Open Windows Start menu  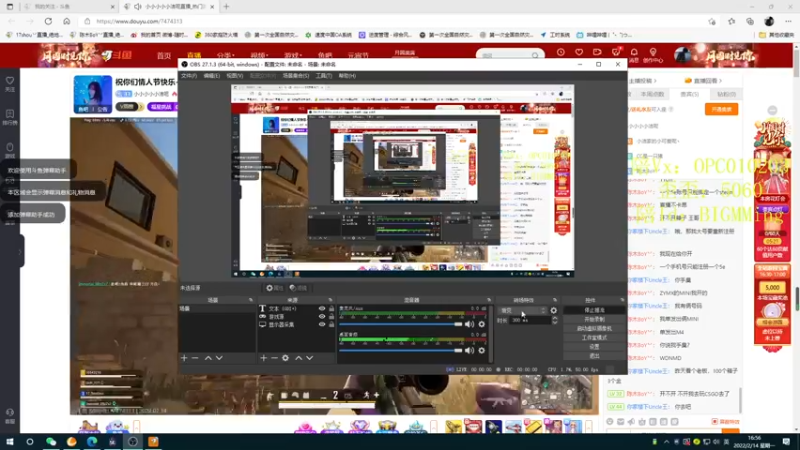point(10,442)
